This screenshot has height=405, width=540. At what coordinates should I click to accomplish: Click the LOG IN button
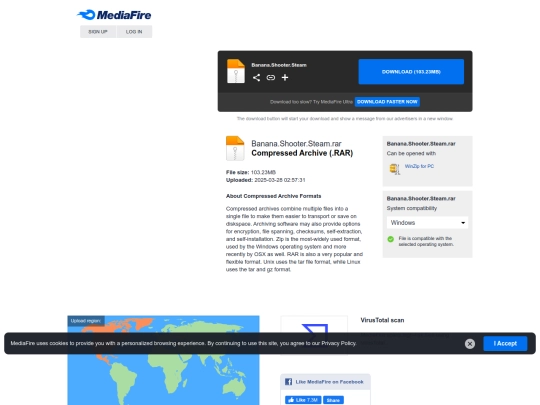click(x=134, y=32)
